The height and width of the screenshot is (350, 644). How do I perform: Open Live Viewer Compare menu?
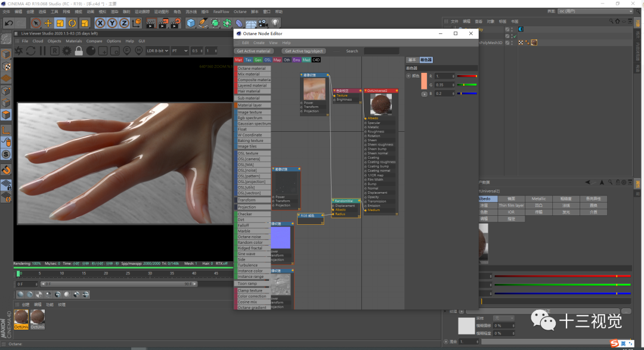(94, 41)
